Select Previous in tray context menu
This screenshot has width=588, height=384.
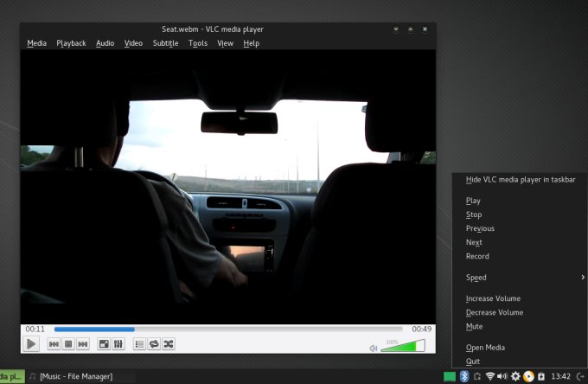click(521, 228)
